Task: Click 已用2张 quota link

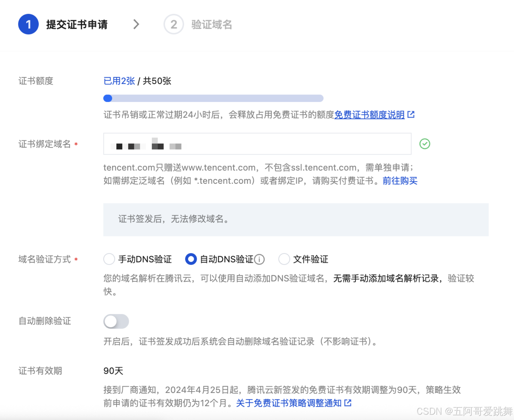Action: pos(119,81)
